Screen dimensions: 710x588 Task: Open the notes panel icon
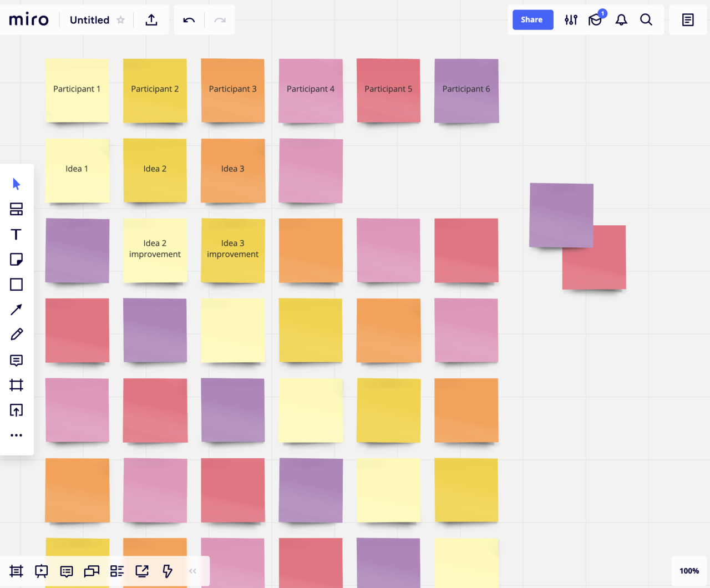688,20
